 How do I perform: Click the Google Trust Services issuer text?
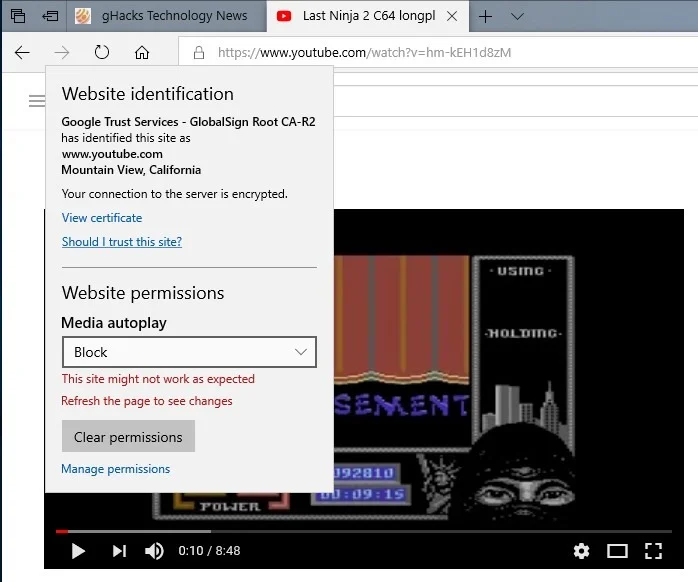(x=188, y=122)
